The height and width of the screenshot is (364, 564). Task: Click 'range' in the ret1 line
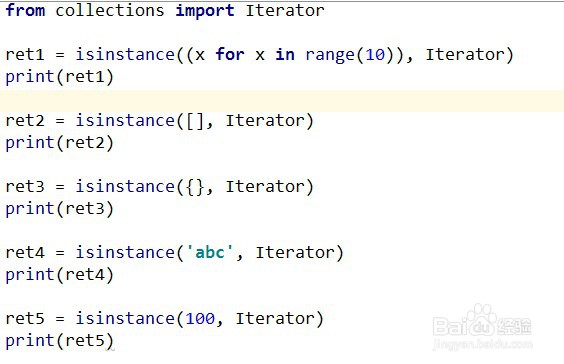coord(330,55)
